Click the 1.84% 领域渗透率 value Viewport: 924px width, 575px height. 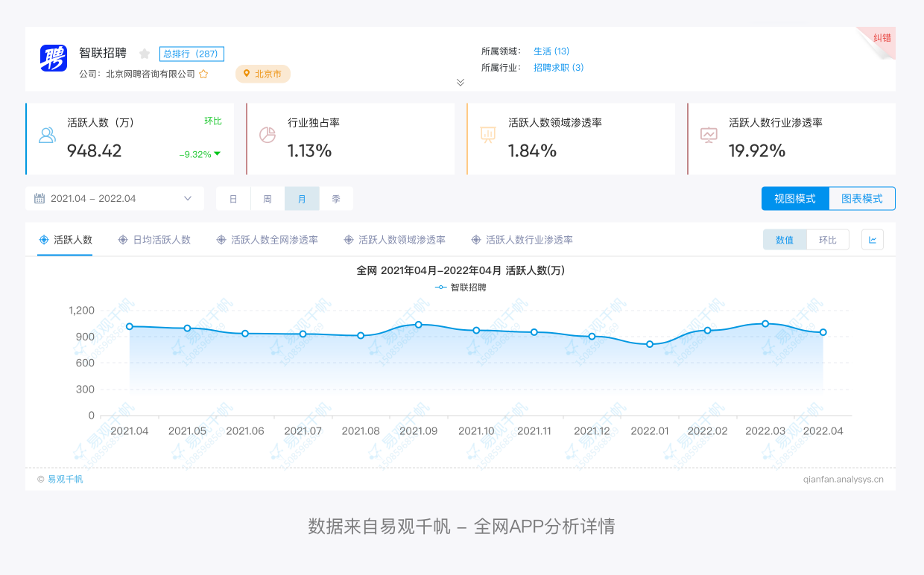533,150
